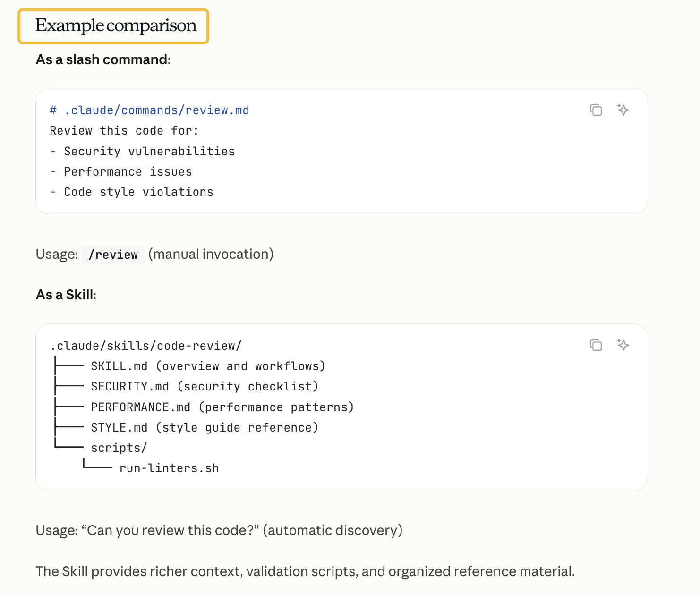Click the scripts/ folder in the tree
Viewport: 700px width, 594px height.
coord(119,448)
